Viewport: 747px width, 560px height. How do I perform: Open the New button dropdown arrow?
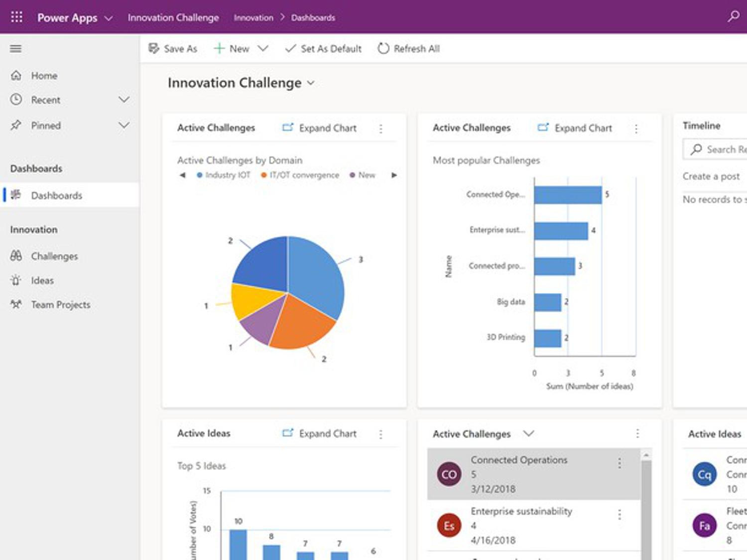click(263, 48)
